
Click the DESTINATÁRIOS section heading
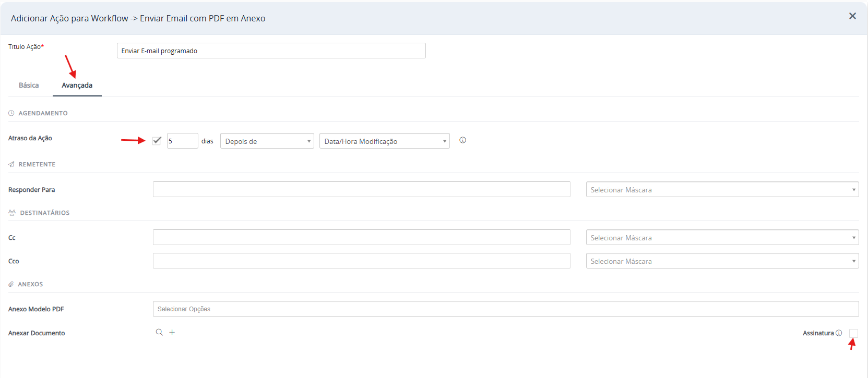(45, 213)
